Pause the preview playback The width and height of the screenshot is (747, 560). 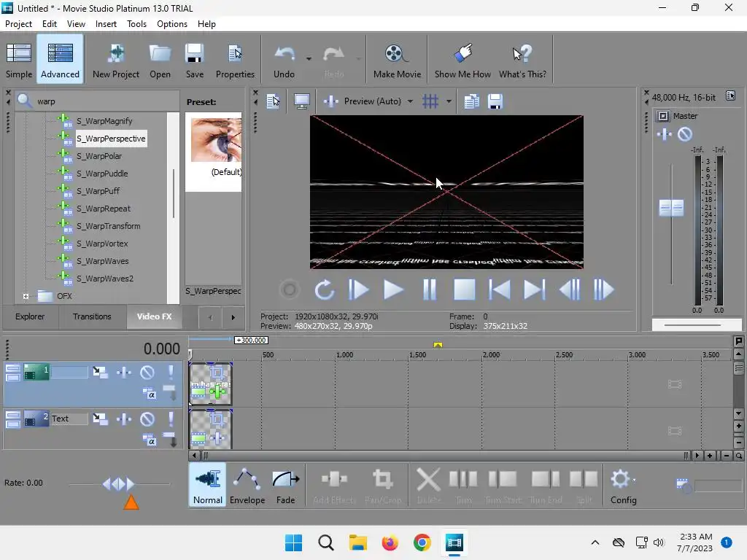[x=429, y=289]
